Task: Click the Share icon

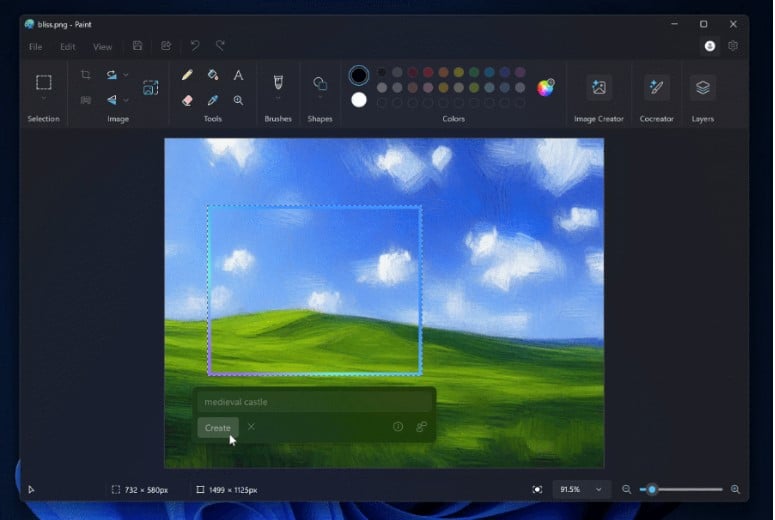Action: pos(166,46)
